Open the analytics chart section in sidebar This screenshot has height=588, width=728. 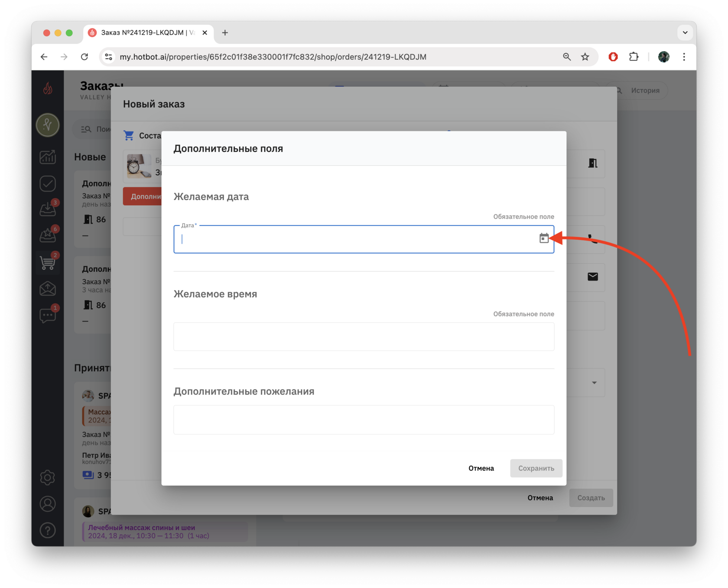(x=48, y=157)
